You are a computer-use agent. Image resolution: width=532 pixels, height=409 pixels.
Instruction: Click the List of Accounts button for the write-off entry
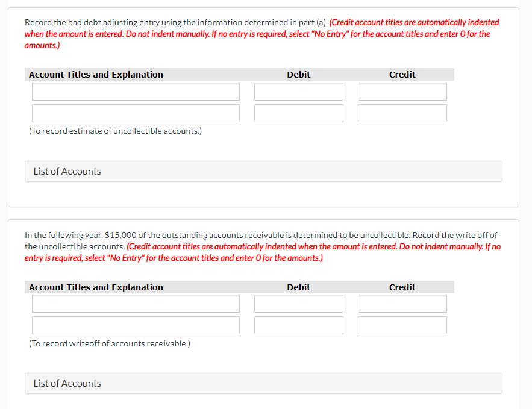pos(263,382)
